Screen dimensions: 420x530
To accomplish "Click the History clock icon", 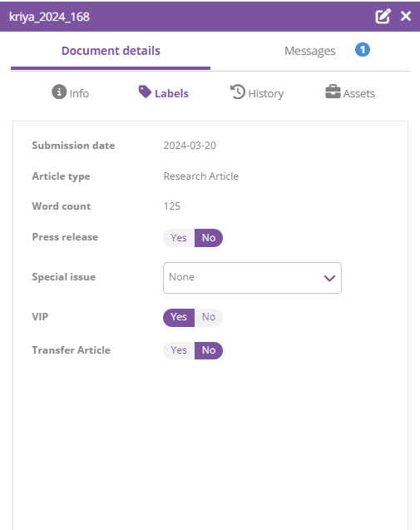I will [238, 92].
